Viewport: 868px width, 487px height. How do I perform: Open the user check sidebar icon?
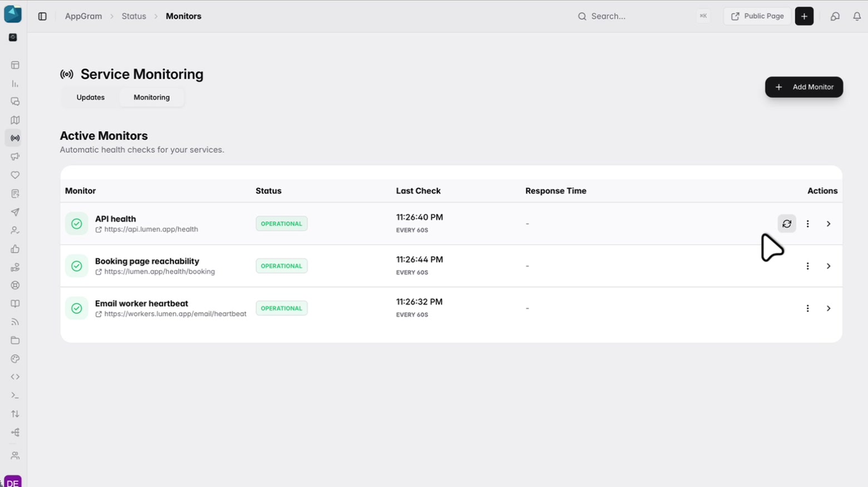pyautogui.click(x=15, y=230)
